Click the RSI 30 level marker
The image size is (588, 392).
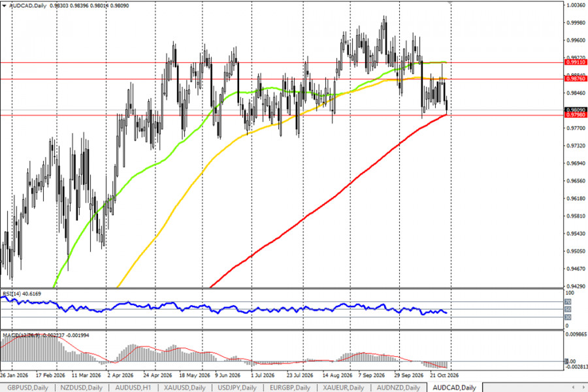(568, 318)
